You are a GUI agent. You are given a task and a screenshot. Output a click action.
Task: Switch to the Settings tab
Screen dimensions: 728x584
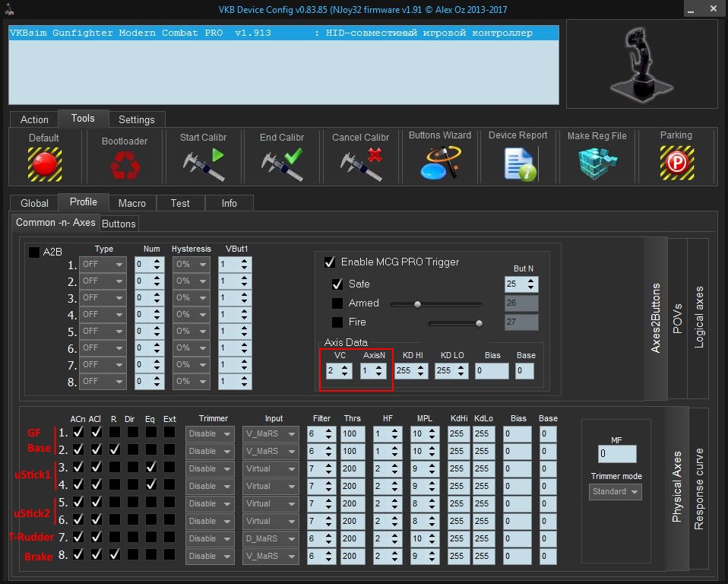(x=137, y=119)
